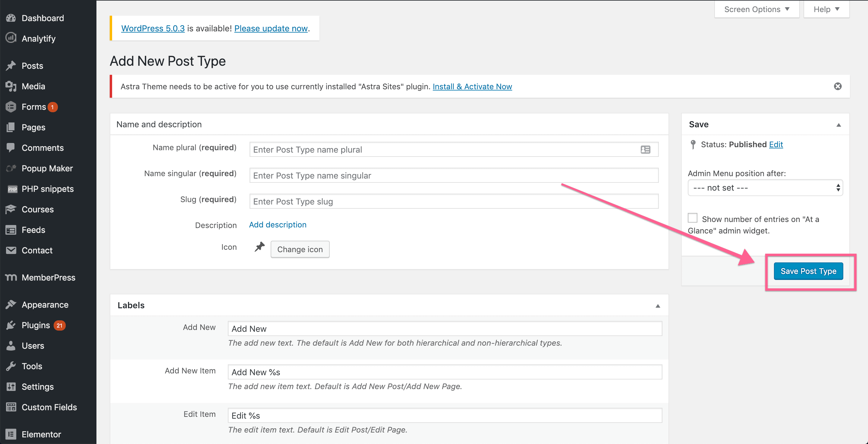Click the Edit Item label field
868x444 pixels.
pos(445,415)
